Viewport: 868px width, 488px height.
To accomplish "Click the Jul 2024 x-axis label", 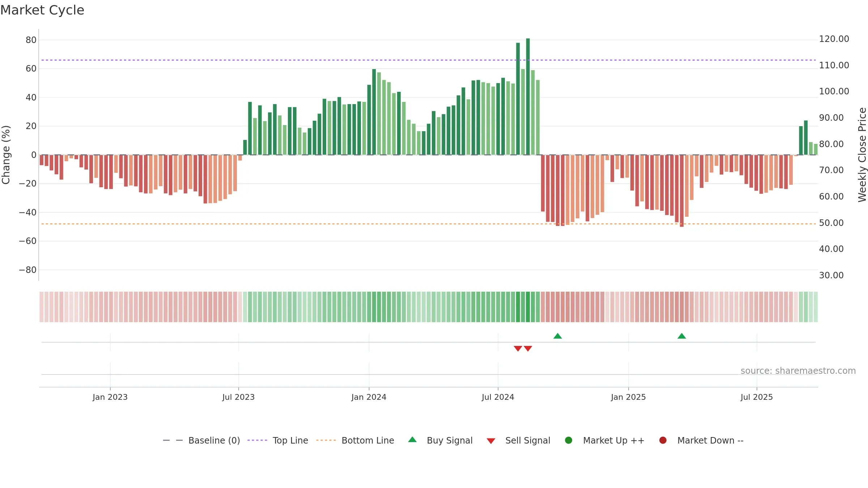I will (498, 397).
